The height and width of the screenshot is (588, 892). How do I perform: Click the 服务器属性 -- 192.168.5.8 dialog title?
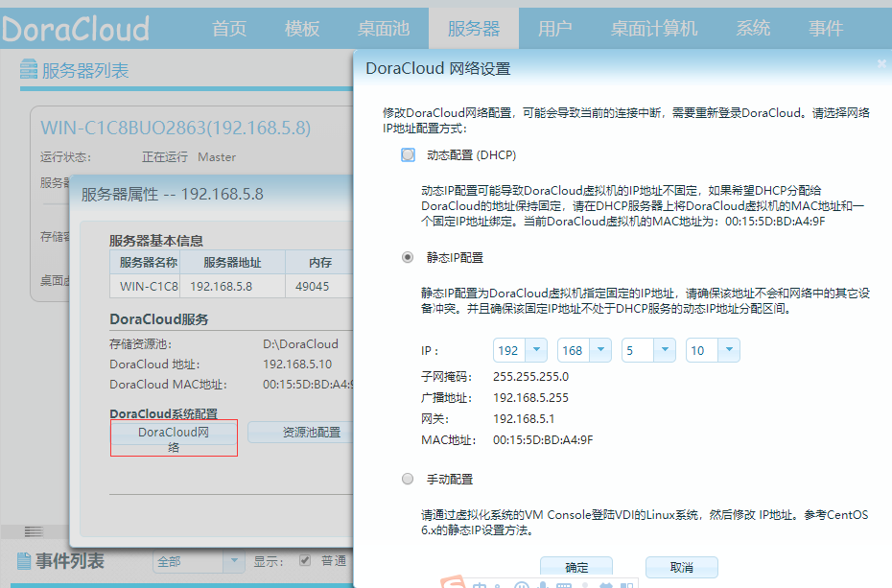pyautogui.click(x=172, y=195)
